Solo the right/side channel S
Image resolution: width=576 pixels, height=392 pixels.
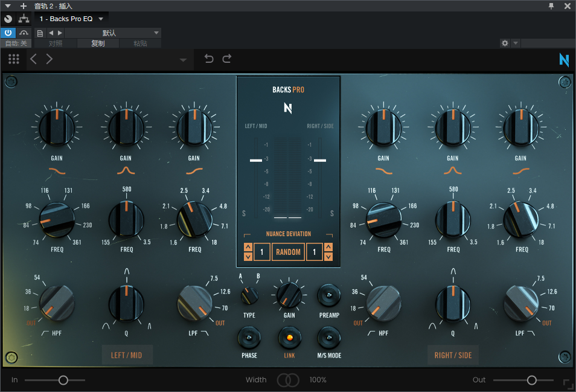tap(332, 213)
